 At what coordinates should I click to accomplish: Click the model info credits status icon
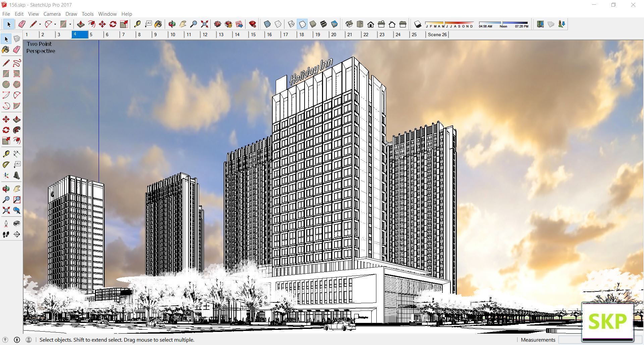tap(17, 340)
